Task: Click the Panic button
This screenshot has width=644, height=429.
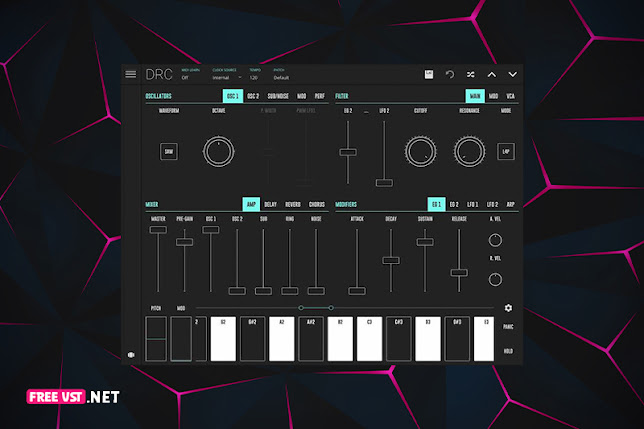Action: tap(508, 327)
